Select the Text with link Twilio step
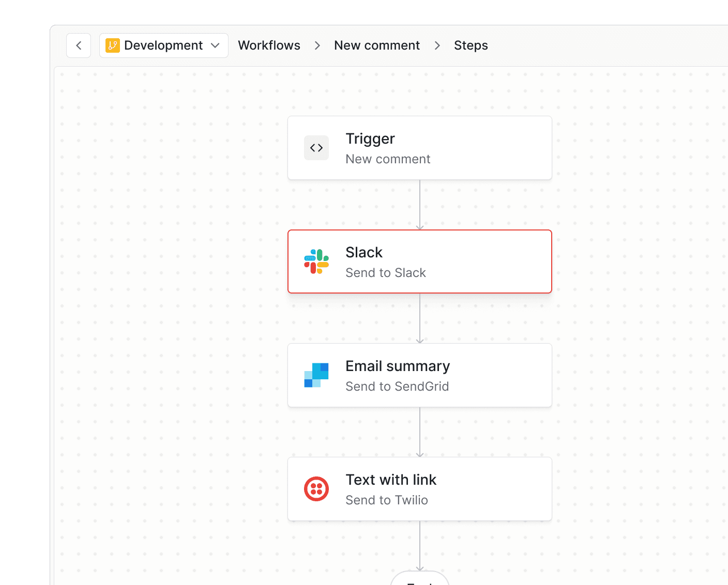The width and height of the screenshot is (728, 585). coord(420,489)
